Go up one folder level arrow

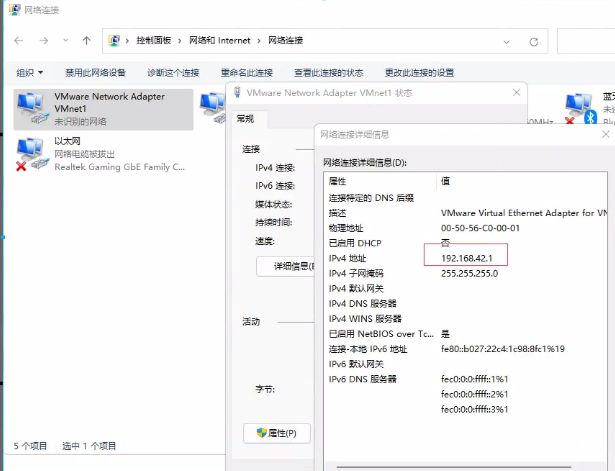pyautogui.click(x=87, y=40)
